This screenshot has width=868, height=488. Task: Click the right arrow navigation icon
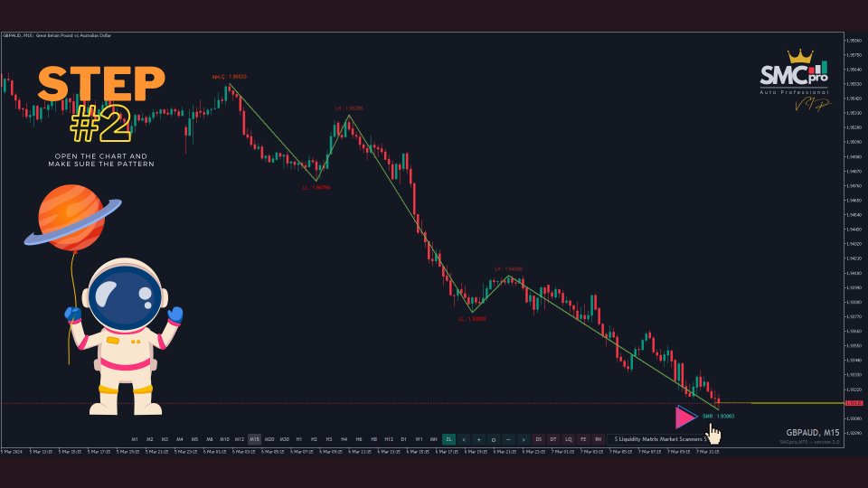(524, 438)
